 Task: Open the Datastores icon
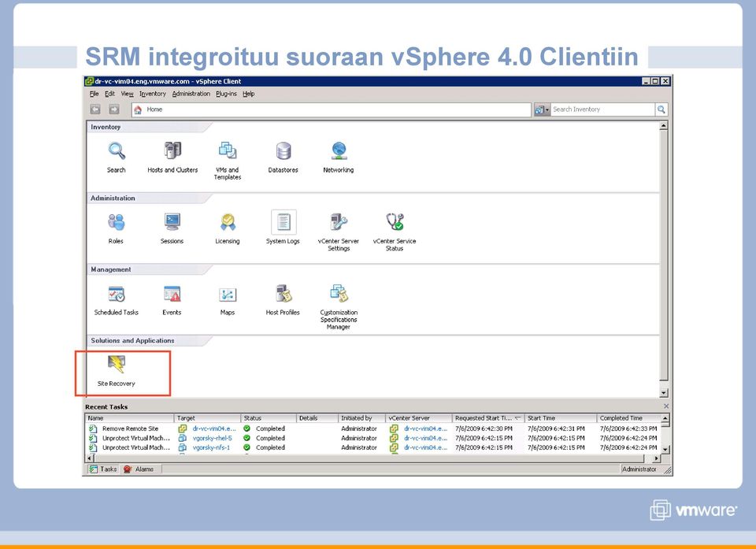283,157
